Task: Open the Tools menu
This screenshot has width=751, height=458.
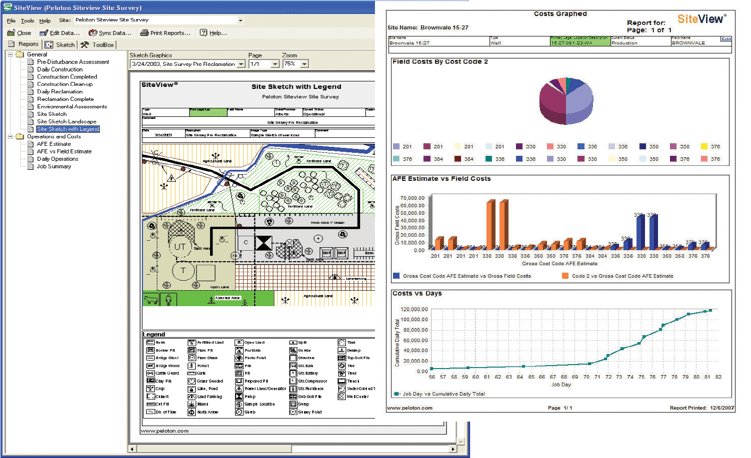Action: click(27, 21)
